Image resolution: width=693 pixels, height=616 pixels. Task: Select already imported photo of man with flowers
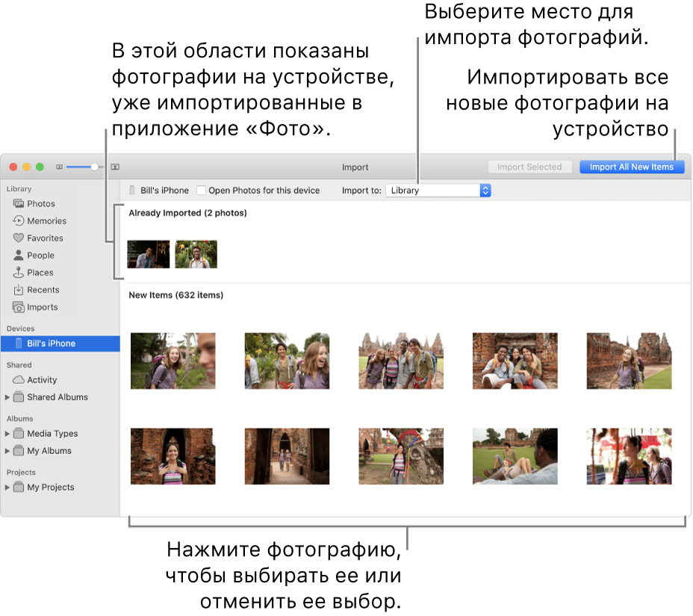(196, 254)
